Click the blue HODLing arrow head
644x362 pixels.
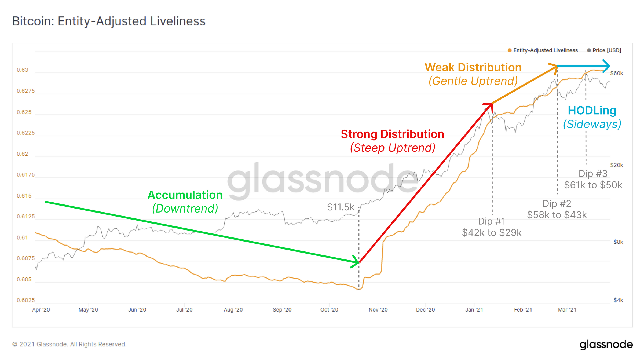[606, 66]
